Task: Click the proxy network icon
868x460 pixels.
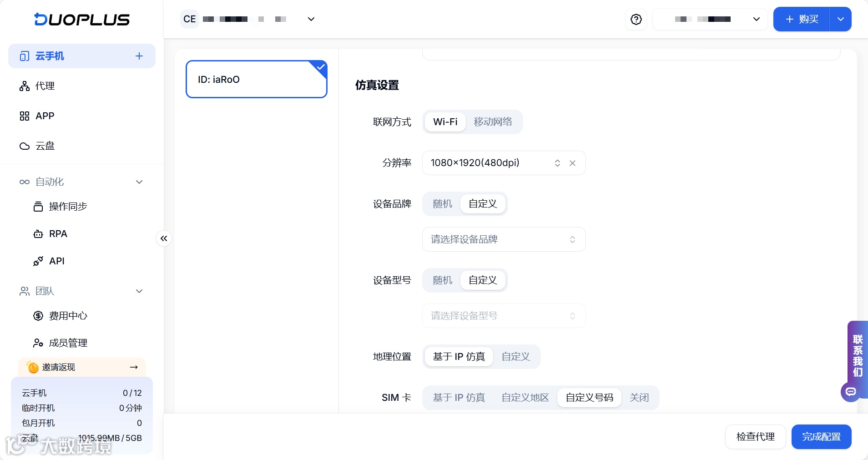Action: (x=25, y=86)
